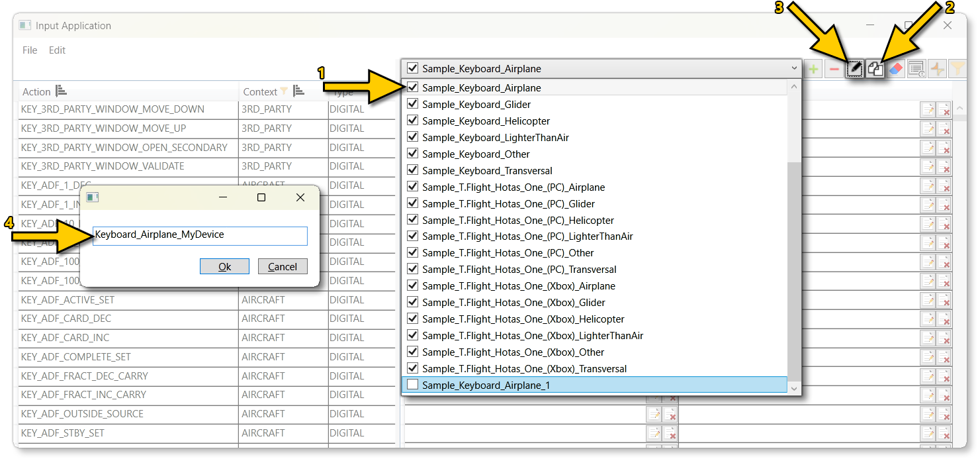Image resolution: width=980 pixels, height=461 pixels.
Task: Click the filter icon in the Context column header
Action: pos(283,91)
